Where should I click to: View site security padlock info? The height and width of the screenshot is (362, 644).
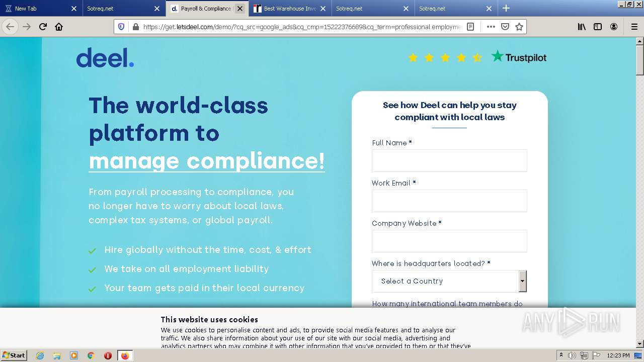[135, 27]
